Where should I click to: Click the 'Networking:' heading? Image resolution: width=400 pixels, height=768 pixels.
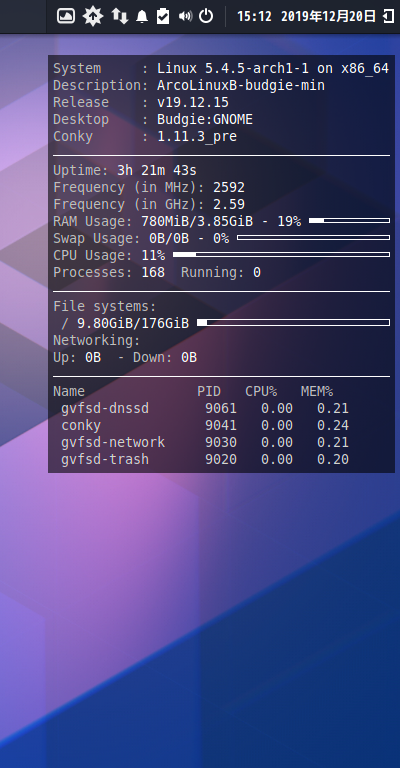point(96,340)
